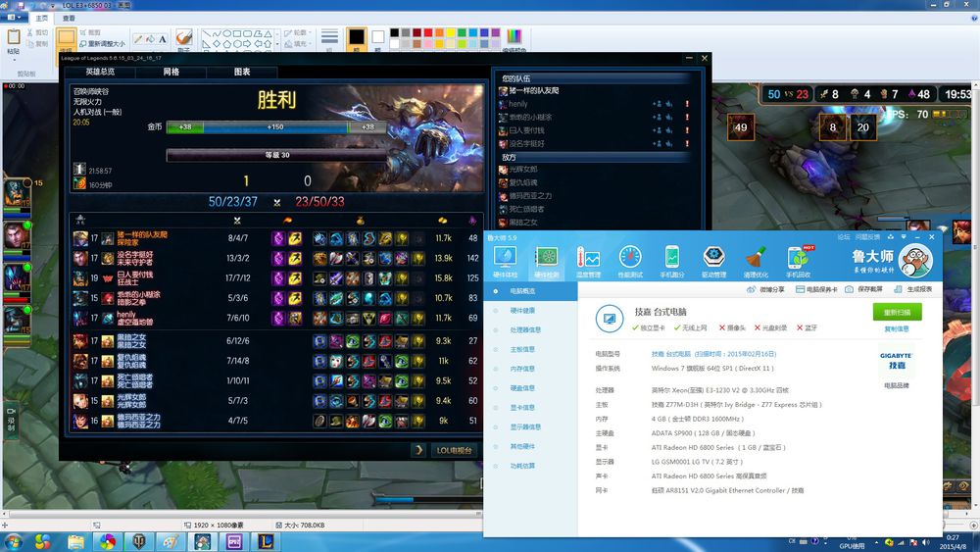
Task: Click 复制 copy in Paint ribbon
Action: click(x=38, y=44)
